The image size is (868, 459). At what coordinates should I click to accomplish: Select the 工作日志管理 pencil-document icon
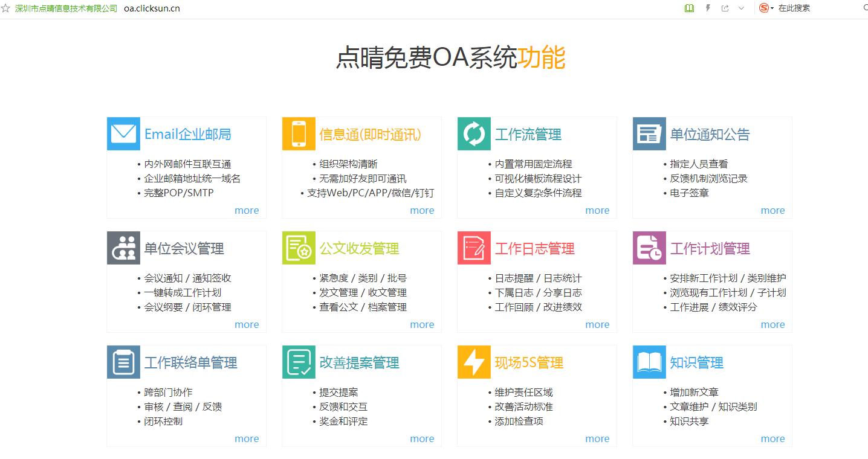(473, 248)
